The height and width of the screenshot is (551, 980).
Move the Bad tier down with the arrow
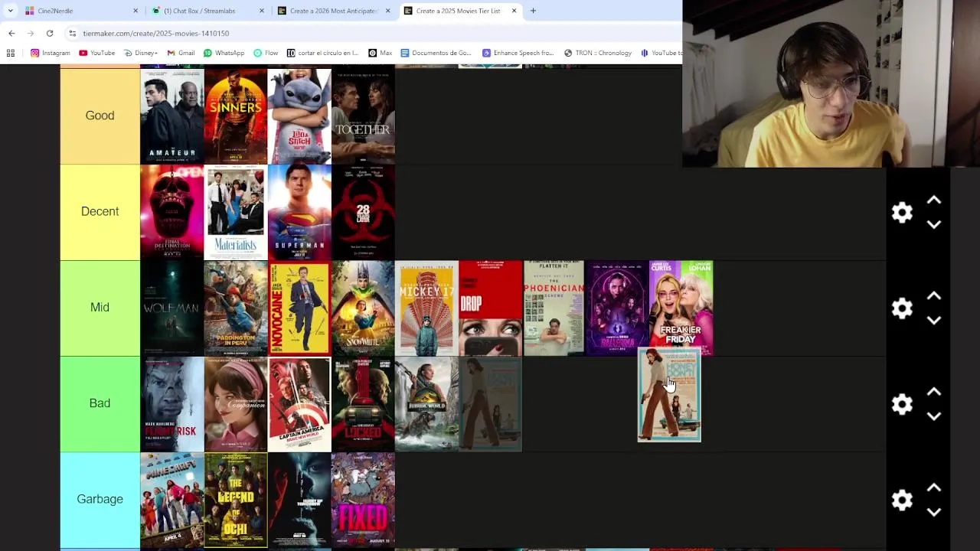[x=934, y=416]
